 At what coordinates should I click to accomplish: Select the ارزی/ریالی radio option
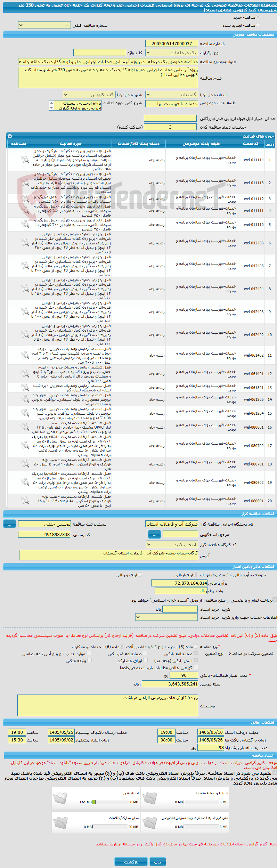point(196,575)
